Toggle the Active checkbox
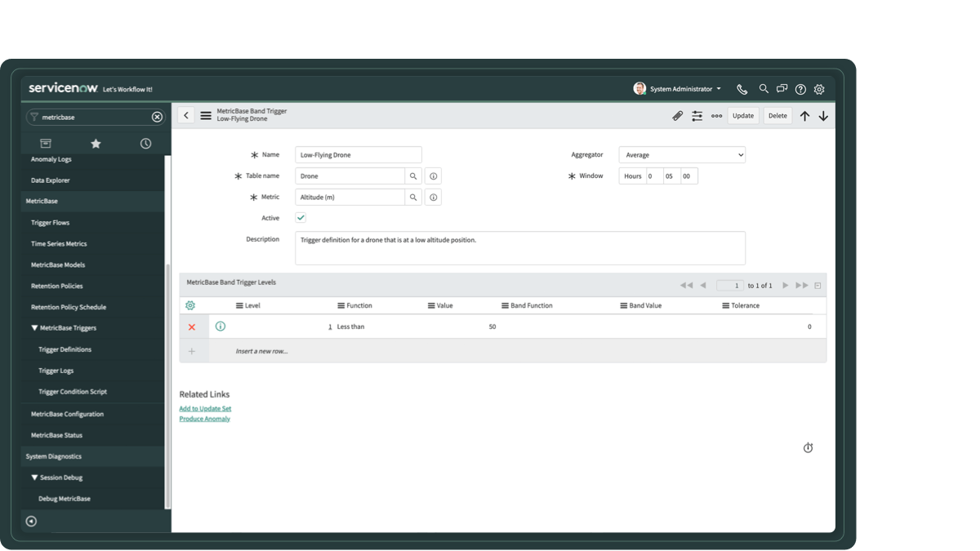This screenshot has width=980, height=551. [301, 218]
